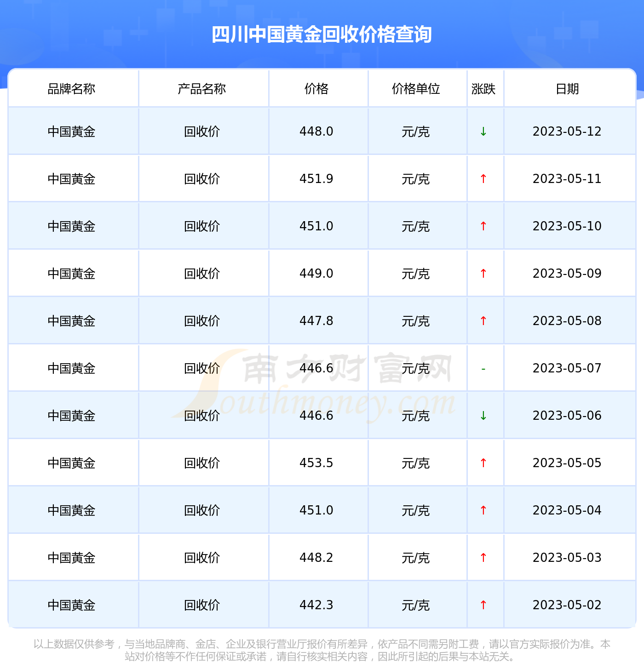This screenshot has height=669, width=644.
Task: Select the 涨跌 column header
Action: point(483,89)
